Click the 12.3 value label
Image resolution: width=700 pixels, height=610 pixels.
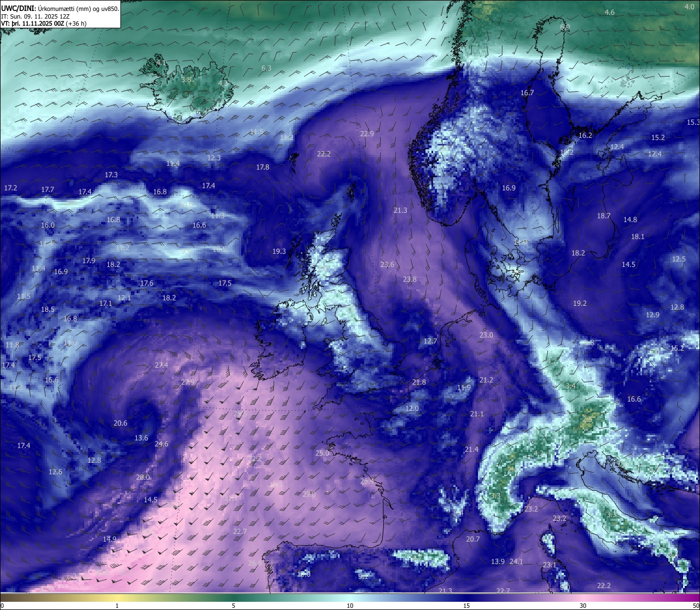(x=214, y=158)
